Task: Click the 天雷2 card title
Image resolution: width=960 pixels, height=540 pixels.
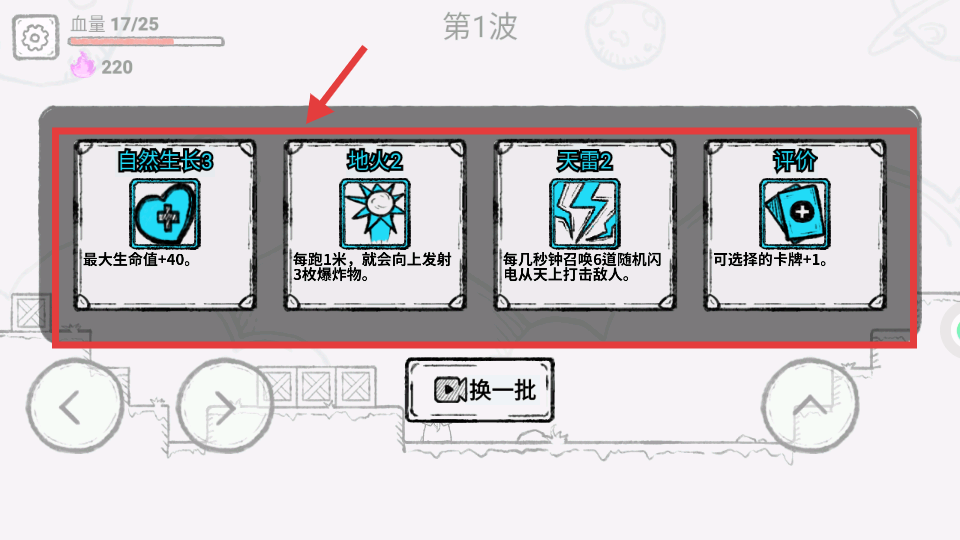Action: coord(585,161)
